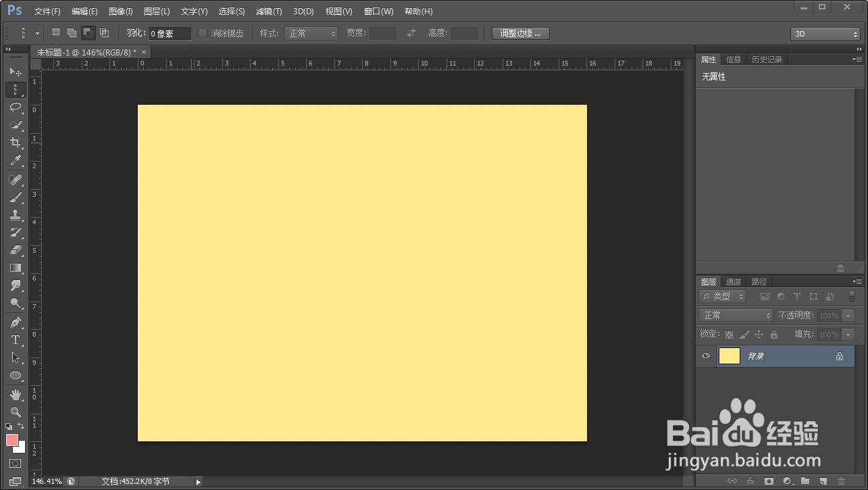868x490 pixels.
Task: Delete layer with Layers panel trash icon
Action: 841,481
